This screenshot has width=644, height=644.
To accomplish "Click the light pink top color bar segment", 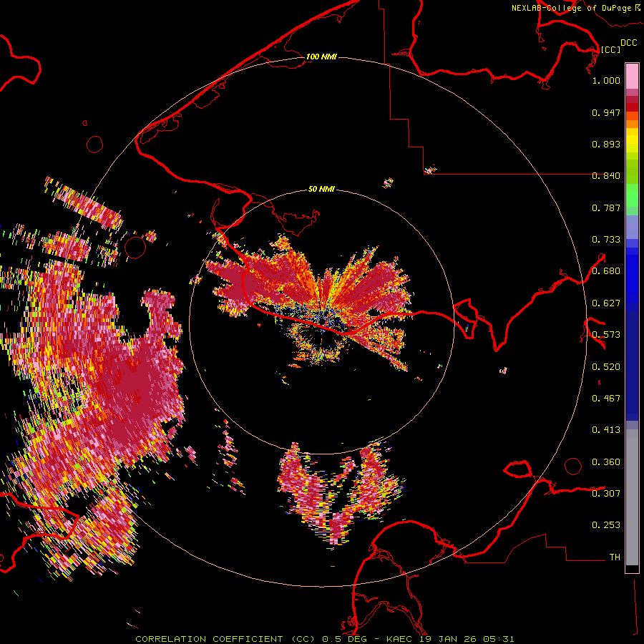I will coord(632,76).
